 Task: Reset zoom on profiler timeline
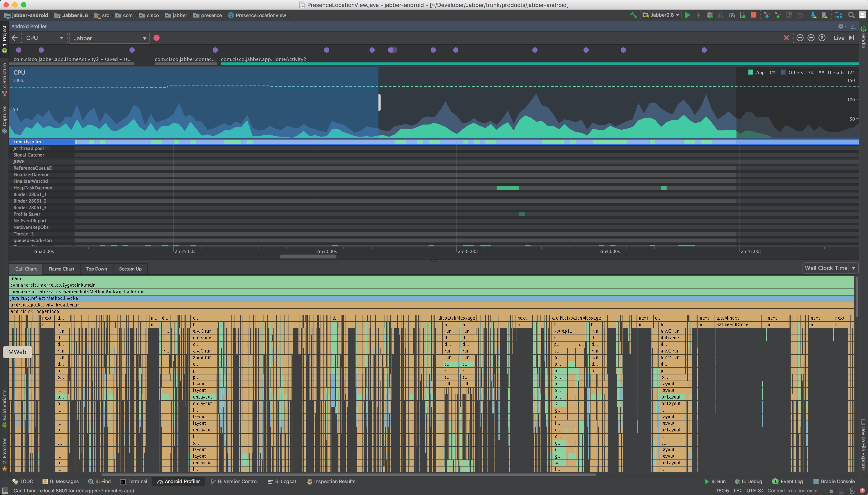[822, 38]
